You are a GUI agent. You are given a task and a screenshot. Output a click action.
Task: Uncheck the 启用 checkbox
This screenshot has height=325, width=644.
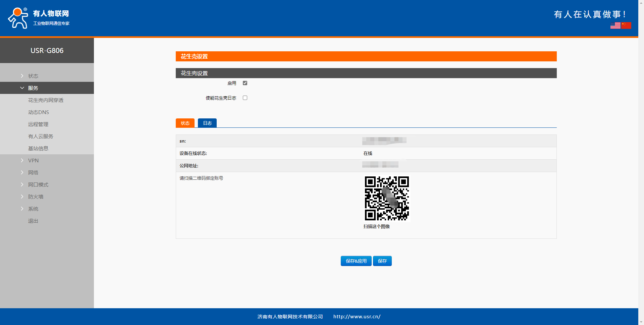[x=245, y=83]
